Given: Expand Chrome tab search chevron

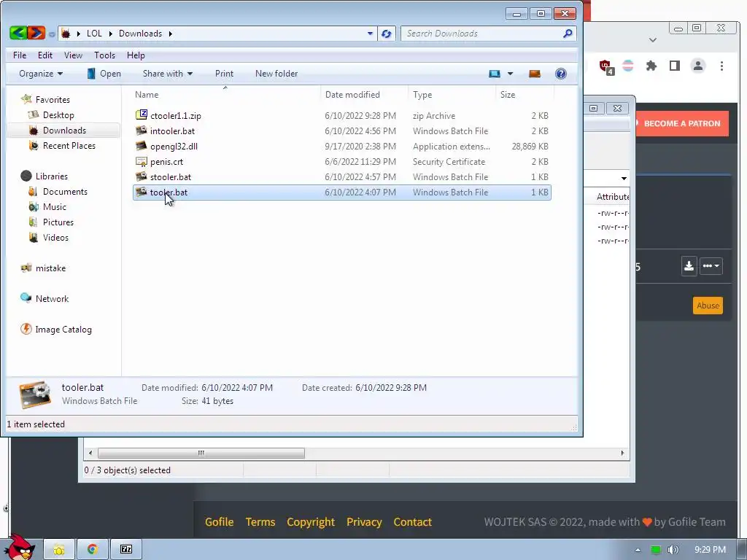Looking at the screenshot, I should coord(653,40).
